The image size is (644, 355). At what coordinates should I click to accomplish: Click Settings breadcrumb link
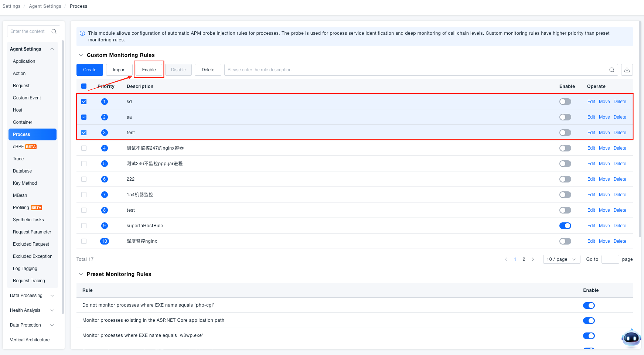click(x=11, y=6)
